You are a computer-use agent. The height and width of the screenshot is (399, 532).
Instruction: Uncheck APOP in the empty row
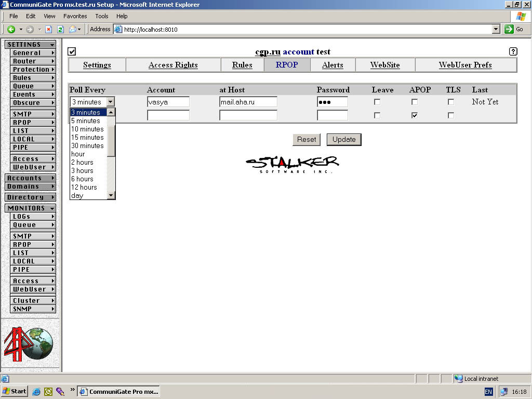414,115
